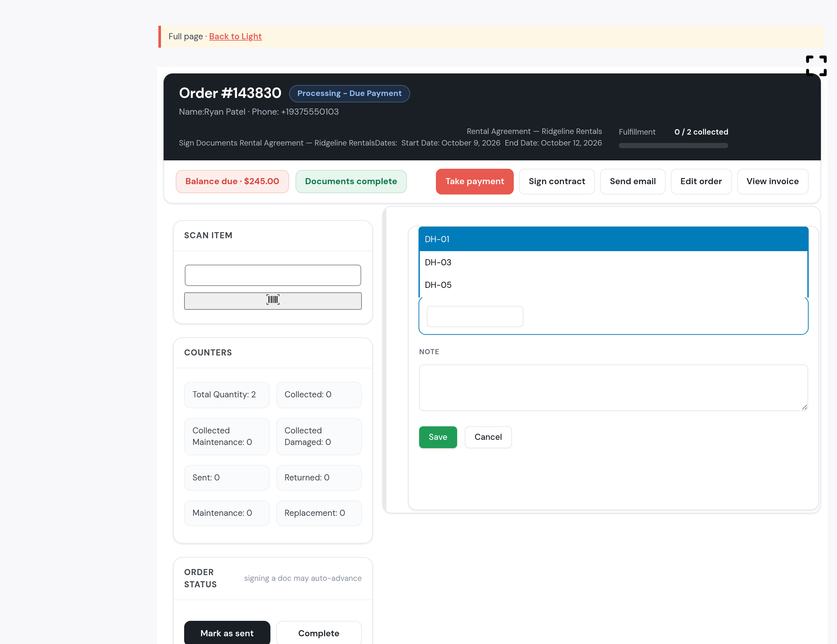The image size is (837, 644).
Task: Click the Take payment button
Action: coord(475,181)
